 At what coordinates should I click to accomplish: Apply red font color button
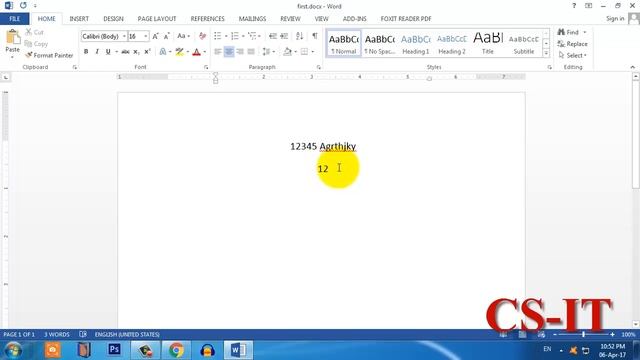point(196,52)
